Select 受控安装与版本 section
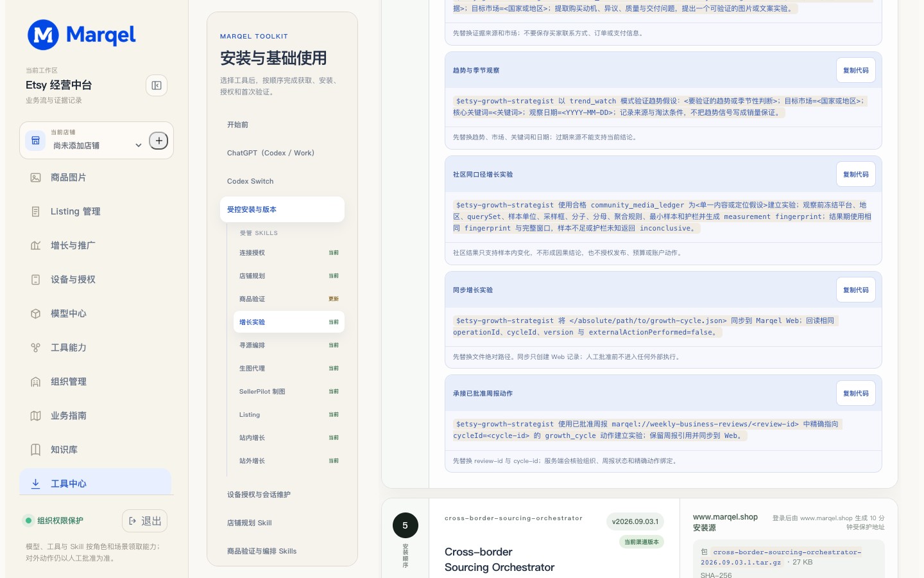 pyautogui.click(x=282, y=209)
